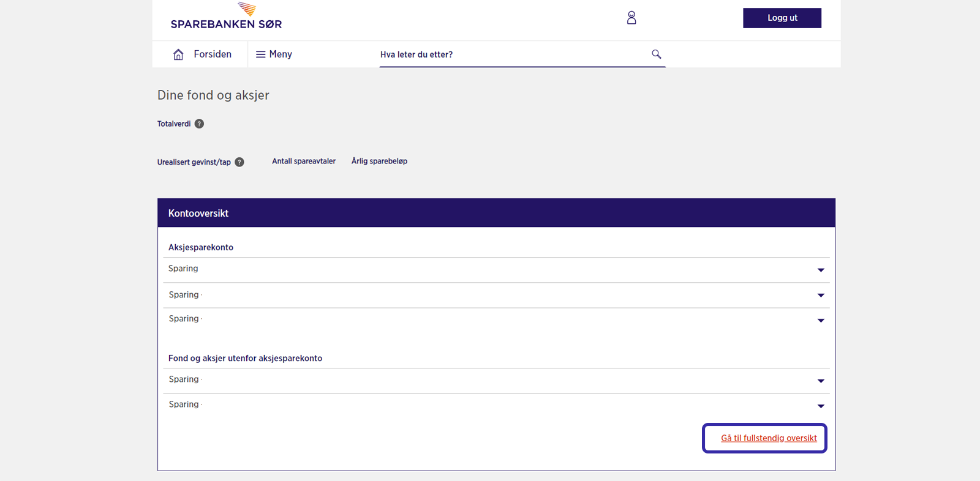
Task: Click the 'Antall spareavtaler' label
Action: 304,162
